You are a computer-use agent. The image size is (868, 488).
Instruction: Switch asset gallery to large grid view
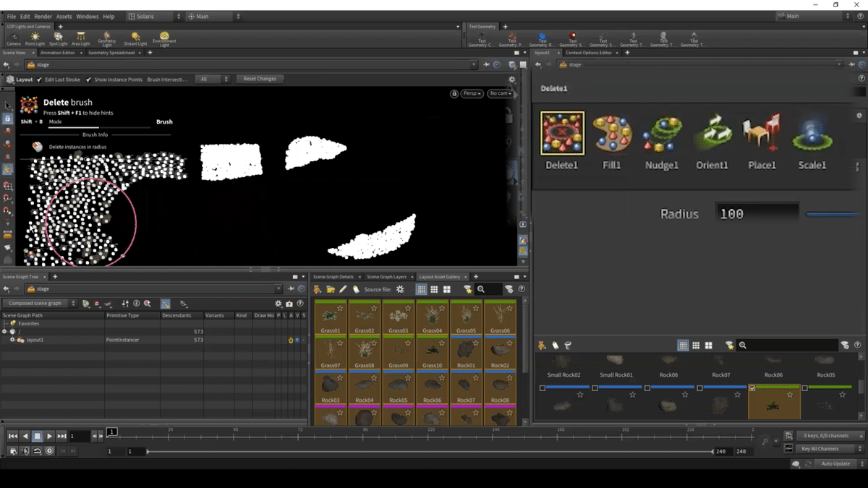pyautogui.click(x=447, y=289)
